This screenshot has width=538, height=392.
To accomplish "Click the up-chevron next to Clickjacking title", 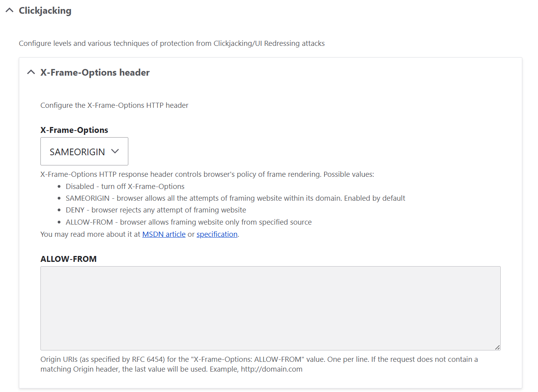I will click(9, 11).
